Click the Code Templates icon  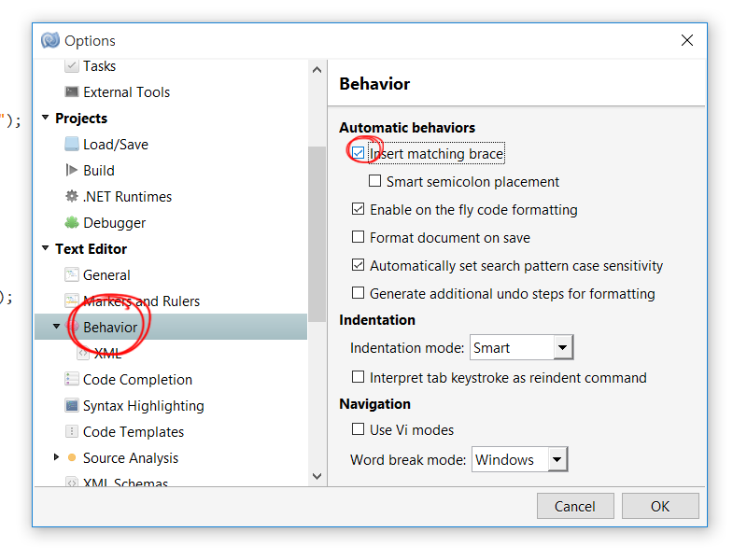pos(72,431)
